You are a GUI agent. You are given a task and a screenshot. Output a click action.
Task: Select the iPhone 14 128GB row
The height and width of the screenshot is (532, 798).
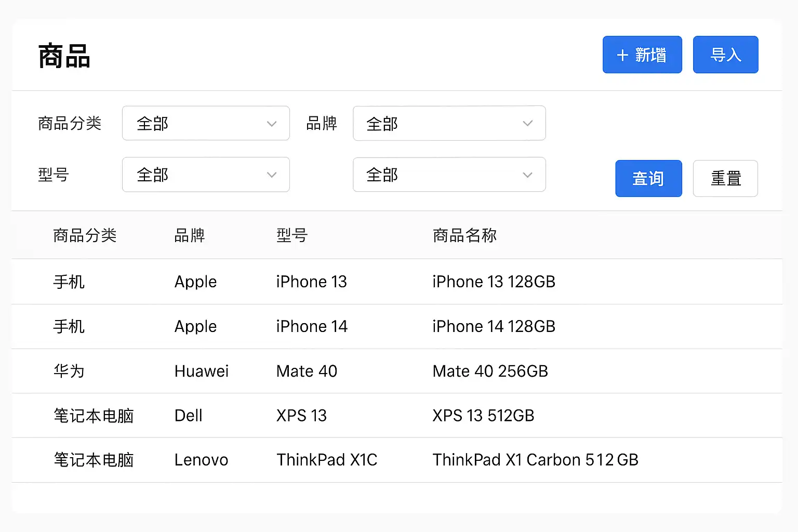(494, 326)
